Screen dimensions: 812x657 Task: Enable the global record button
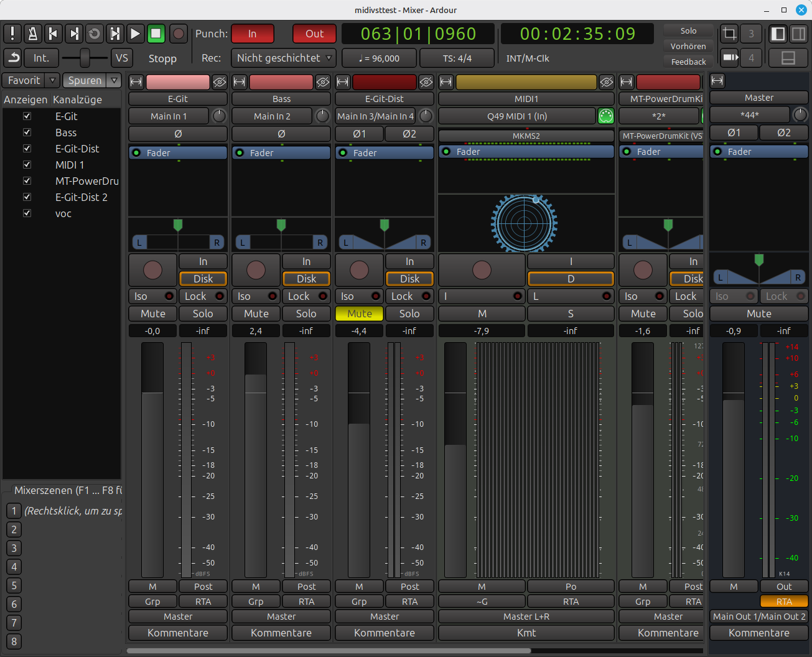point(179,34)
